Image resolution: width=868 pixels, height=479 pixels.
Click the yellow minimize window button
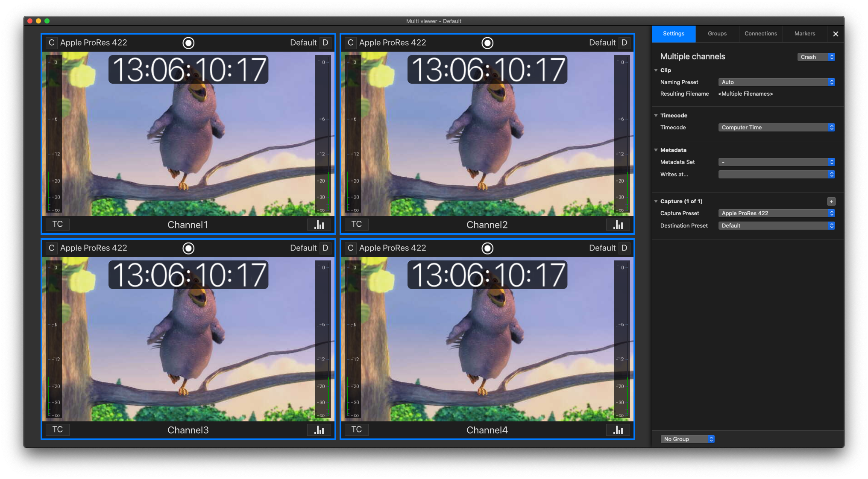point(38,21)
